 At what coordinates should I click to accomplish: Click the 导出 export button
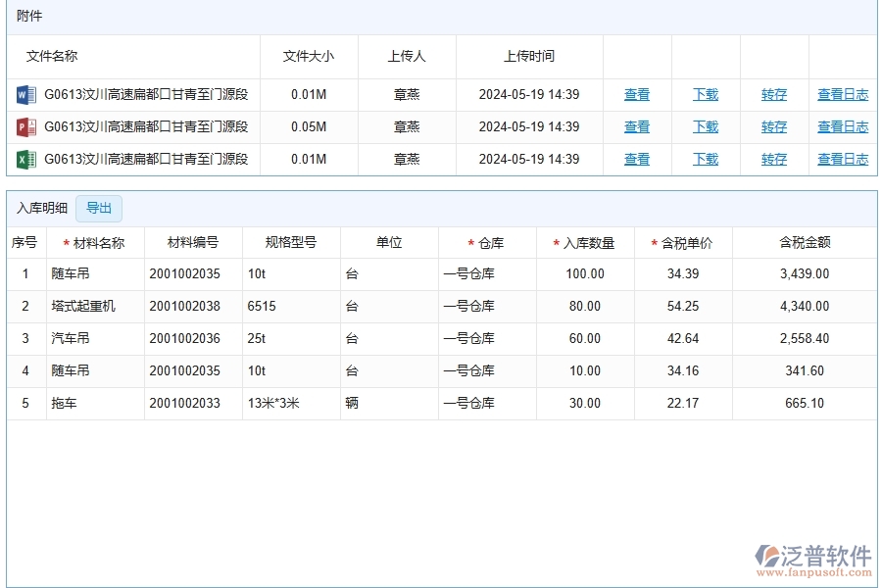click(100, 208)
